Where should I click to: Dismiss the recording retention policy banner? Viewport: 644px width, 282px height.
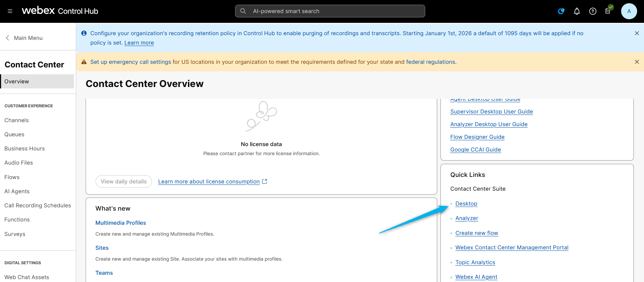[x=636, y=33]
